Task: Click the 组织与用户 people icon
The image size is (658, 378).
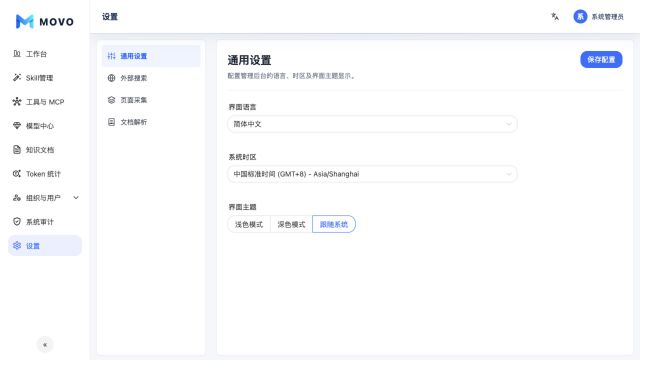Action: (x=17, y=198)
